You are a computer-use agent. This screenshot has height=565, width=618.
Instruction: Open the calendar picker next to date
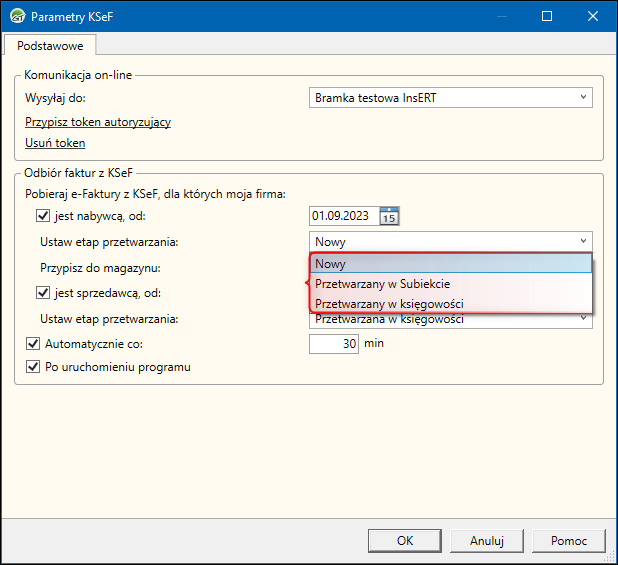(x=390, y=215)
